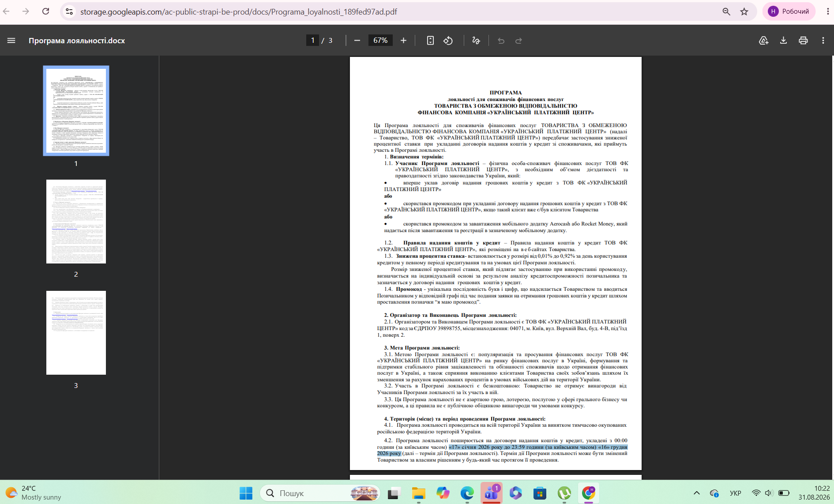Click the 'ПРОГРАМА' title of the document
834x504 pixels.
506,93
